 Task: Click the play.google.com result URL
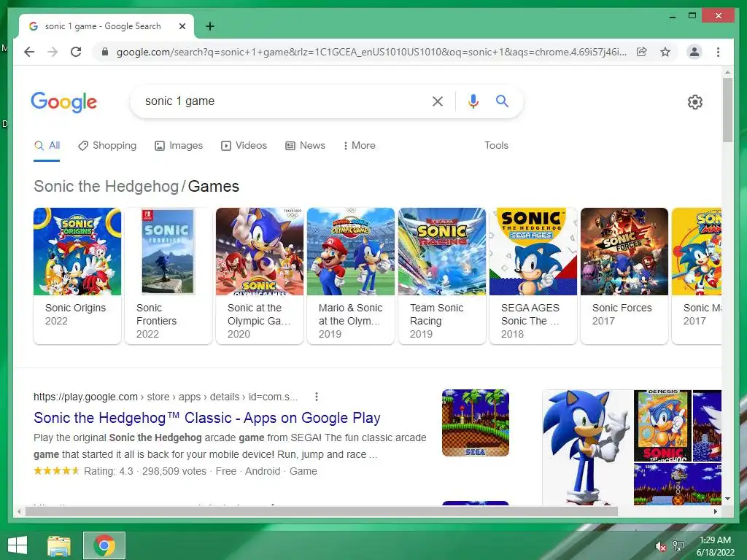coord(166,397)
